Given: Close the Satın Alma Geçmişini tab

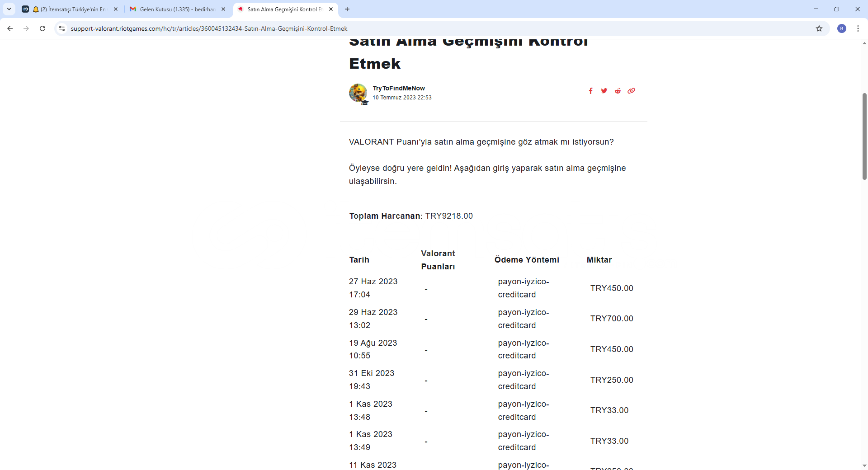Looking at the screenshot, I should click(x=331, y=9).
